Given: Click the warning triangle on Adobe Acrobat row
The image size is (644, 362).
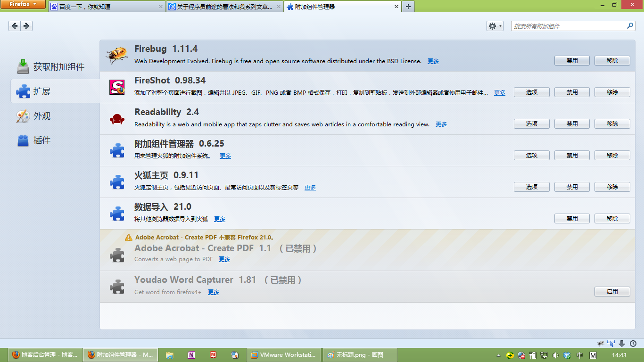Looking at the screenshot, I should [x=129, y=237].
